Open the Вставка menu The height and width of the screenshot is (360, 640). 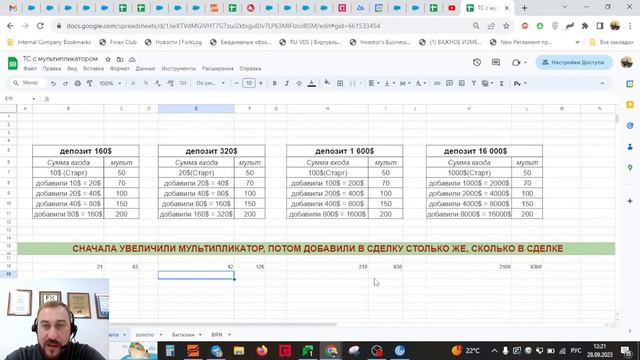(93, 69)
